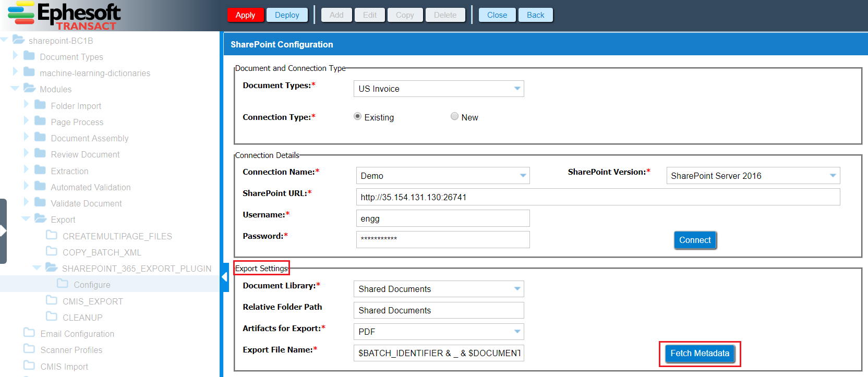Click the Automated Validation folder icon
Viewport: 868px width, 377px height.
40,186
